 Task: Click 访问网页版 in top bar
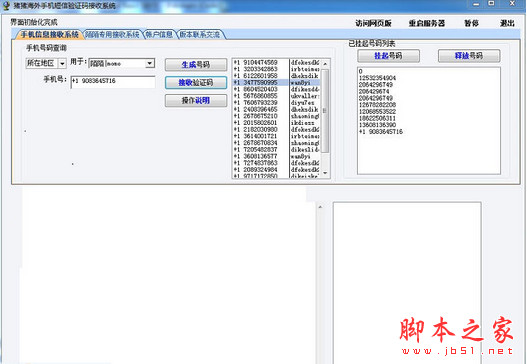(x=373, y=23)
